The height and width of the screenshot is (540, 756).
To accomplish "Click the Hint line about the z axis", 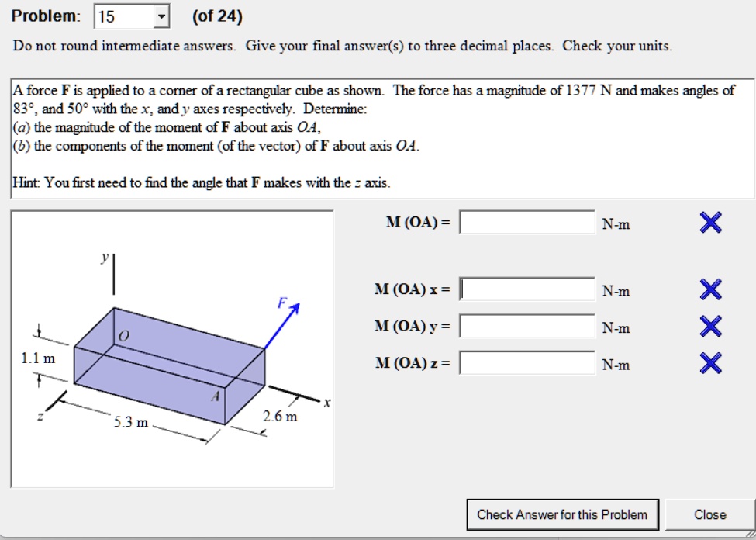I will pos(202,183).
